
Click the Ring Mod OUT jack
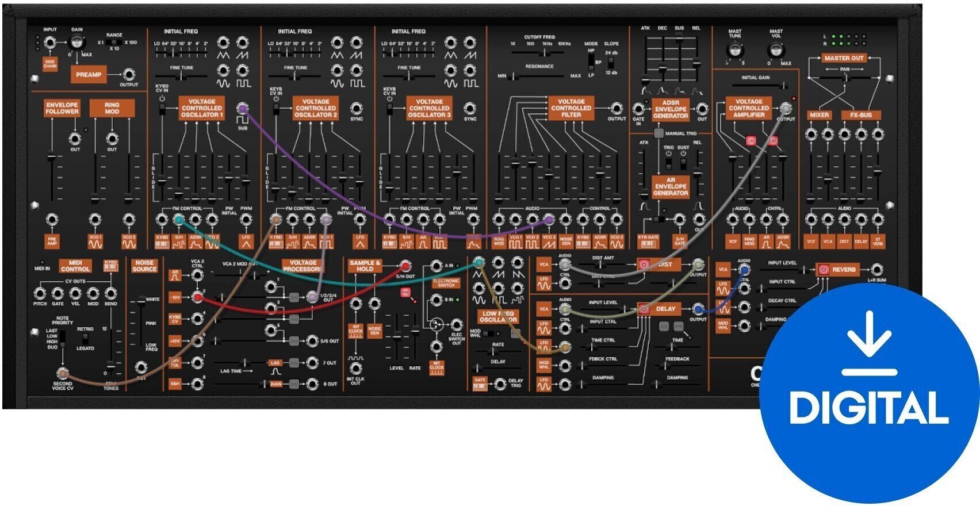[x=112, y=139]
